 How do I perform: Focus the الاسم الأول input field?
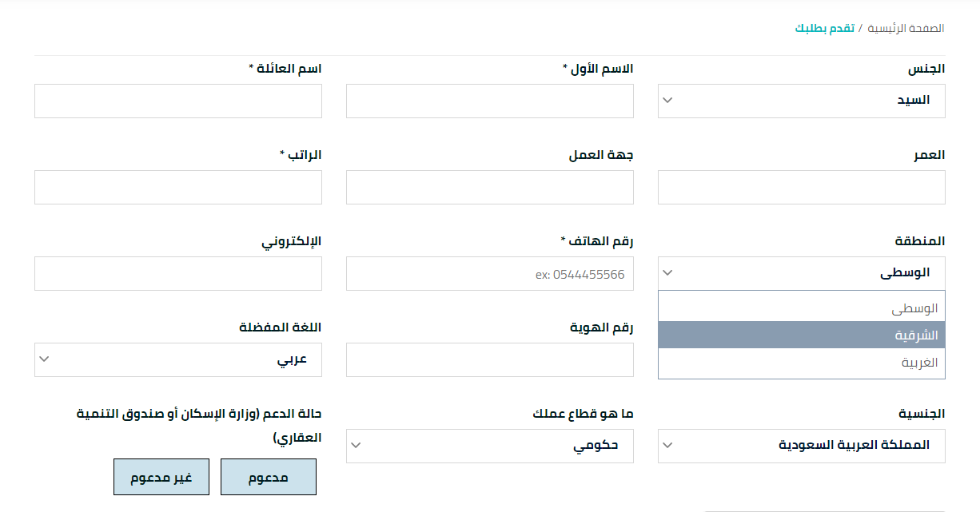pos(489,101)
